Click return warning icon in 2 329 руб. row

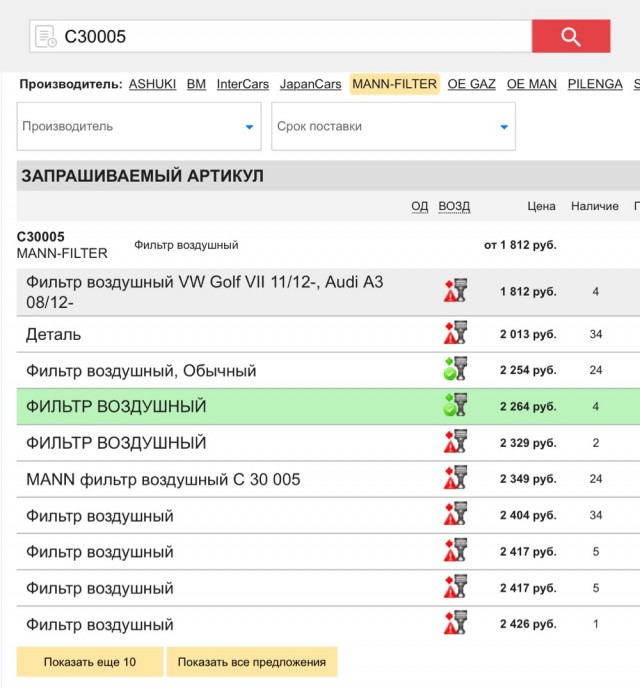coord(455,442)
